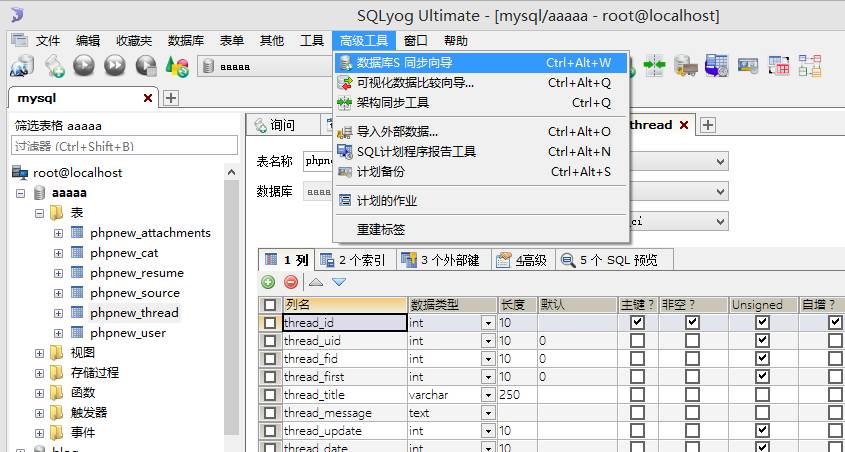845x452 pixels.
Task: Collapse the aaaaa database node
Action: pyautogui.click(x=20, y=193)
